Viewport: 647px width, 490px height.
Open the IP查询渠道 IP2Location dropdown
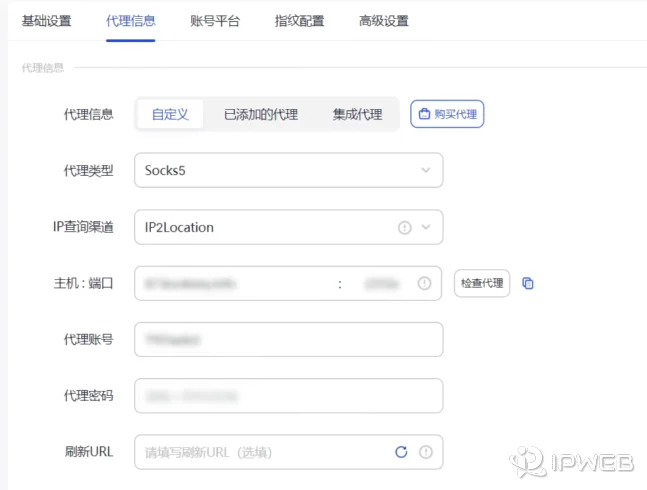(x=288, y=227)
